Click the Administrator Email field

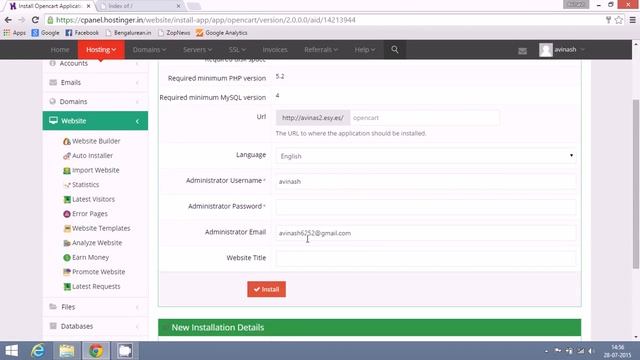pyautogui.click(x=426, y=233)
